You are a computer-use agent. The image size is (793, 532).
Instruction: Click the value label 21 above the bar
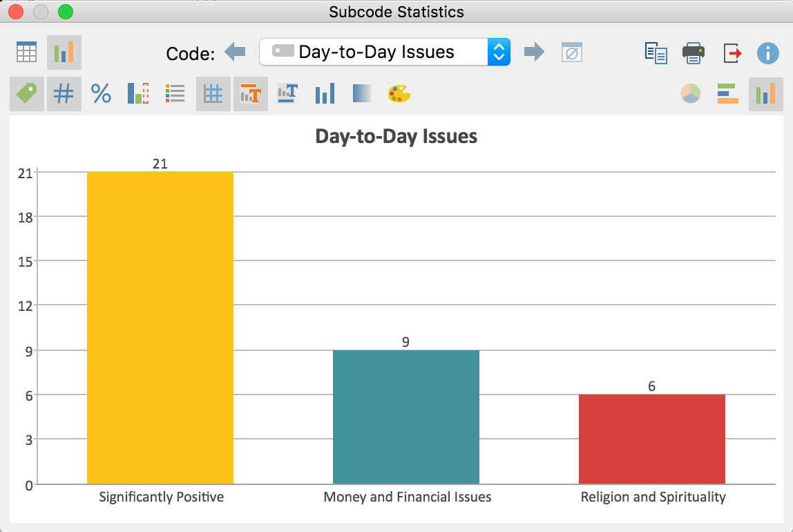click(160, 164)
